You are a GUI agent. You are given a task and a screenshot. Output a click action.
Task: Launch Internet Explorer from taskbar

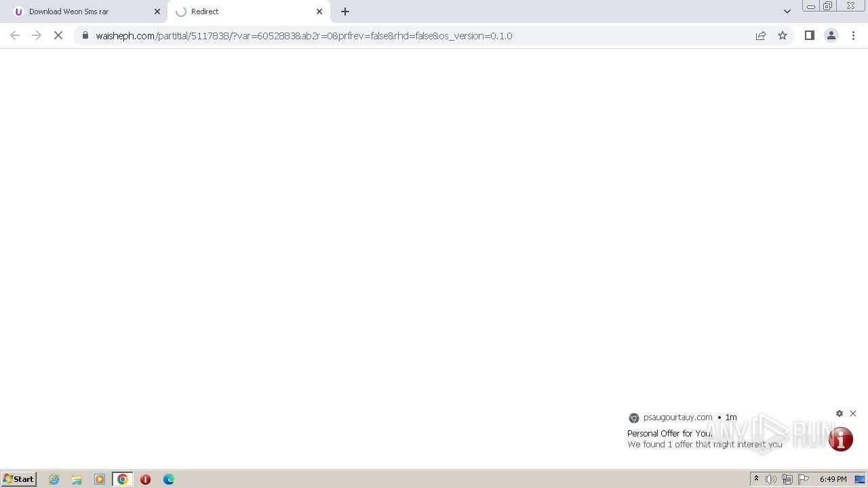click(x=54, y=479)
